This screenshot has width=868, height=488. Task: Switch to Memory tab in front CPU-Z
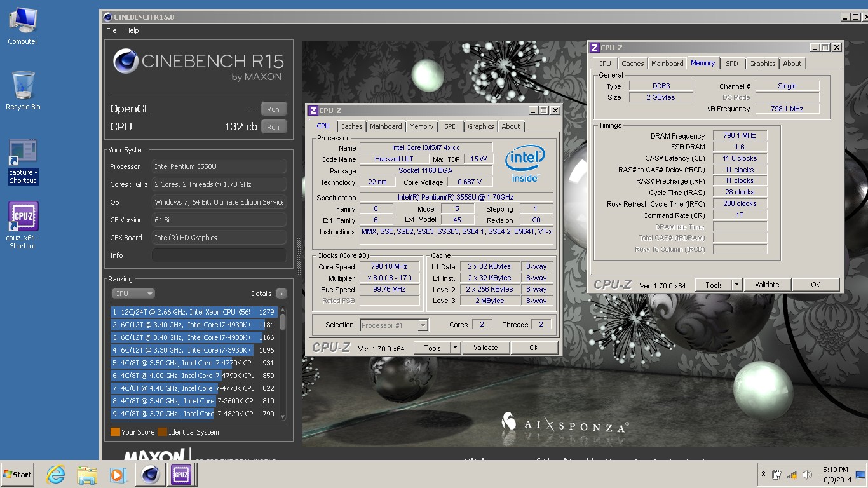click(x=421, y=126)
